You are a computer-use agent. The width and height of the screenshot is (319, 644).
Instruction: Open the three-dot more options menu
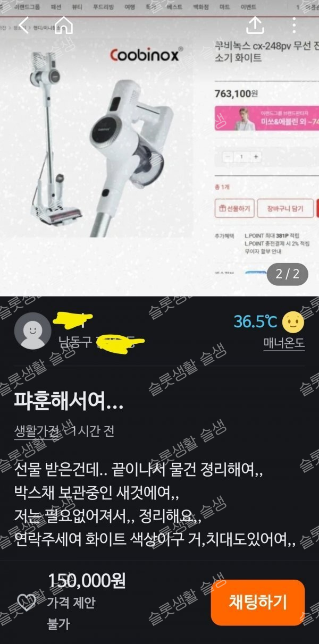pos(295,24)
